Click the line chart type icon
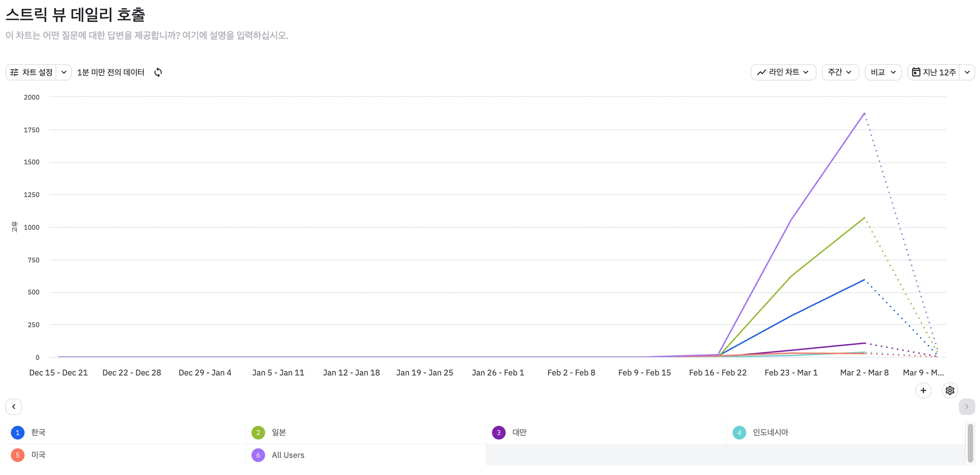Screen dimensions: 980x475 click(761, 72)
